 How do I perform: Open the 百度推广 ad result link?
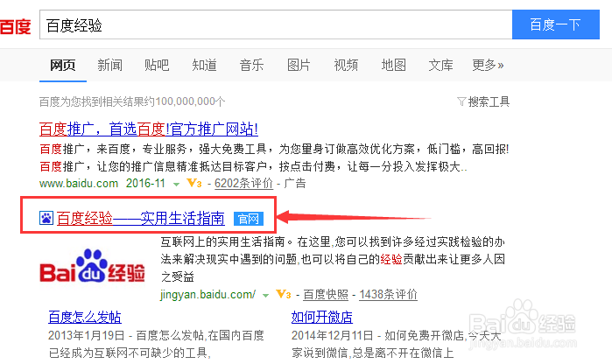point(149,129)
